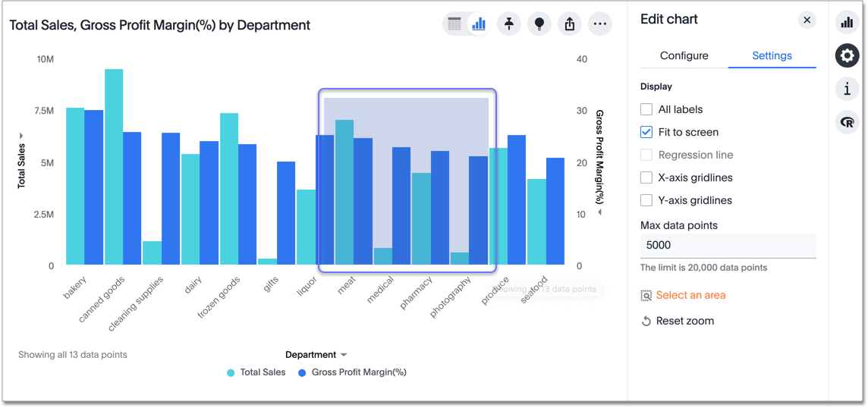Click Reset zoom
Screen dimensions: 868x408
684,321
